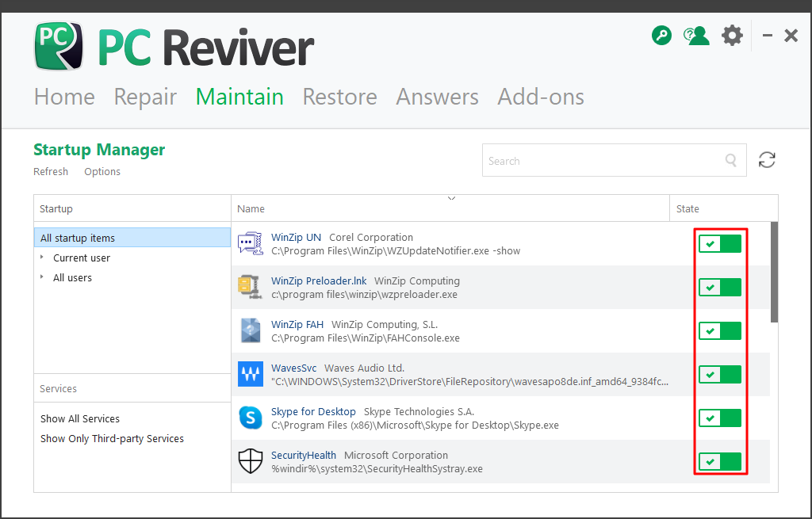This screenshot has width=812, height=519.
Task: Click the Waves Audio Ltd. publisher text
Action: click(365, 368)
